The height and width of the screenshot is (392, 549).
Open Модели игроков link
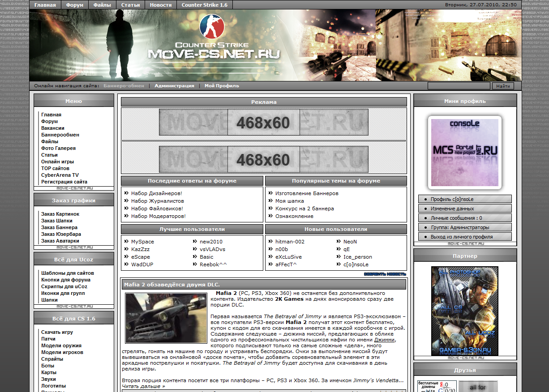tap(61, 352)
